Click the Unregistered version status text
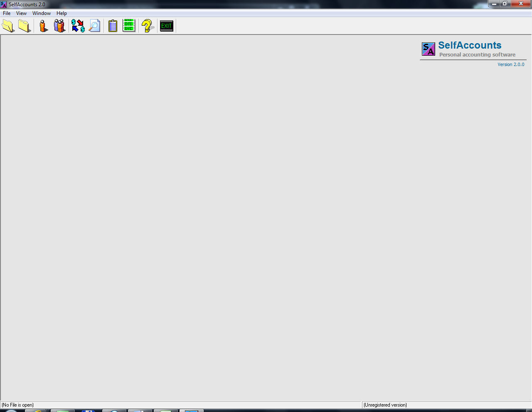The image size is (532, 412). (x=385, y=405)
